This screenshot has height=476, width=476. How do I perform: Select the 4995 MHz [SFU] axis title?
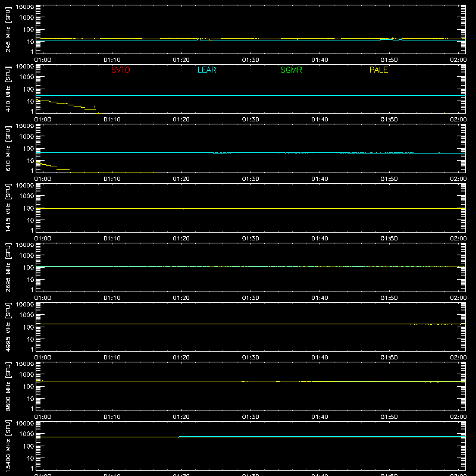pyautogui.click(x=8, y=327)
